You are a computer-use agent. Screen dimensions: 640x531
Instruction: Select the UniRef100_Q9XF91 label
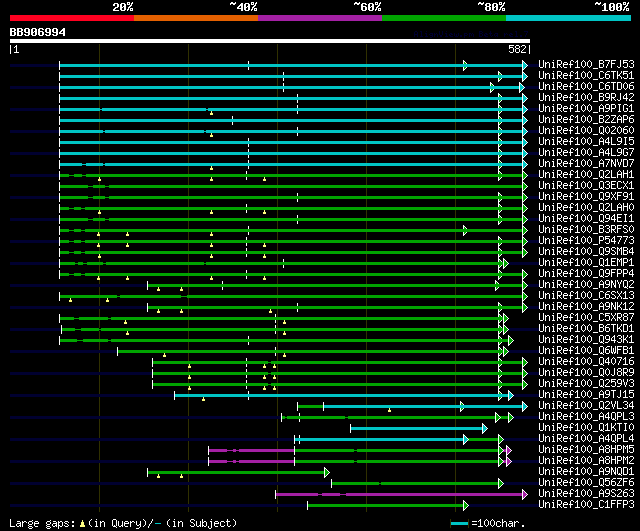click(586, 197)
